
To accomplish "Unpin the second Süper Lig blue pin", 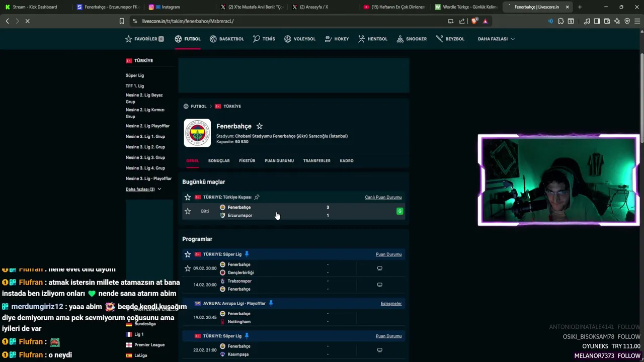I will click(x=247, y=336).
